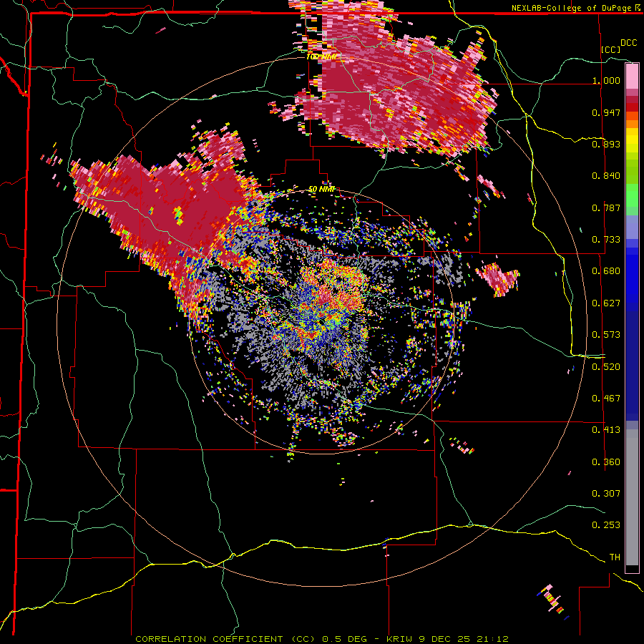Pick the yellow segment of the color bar

(x=632, y=140)
